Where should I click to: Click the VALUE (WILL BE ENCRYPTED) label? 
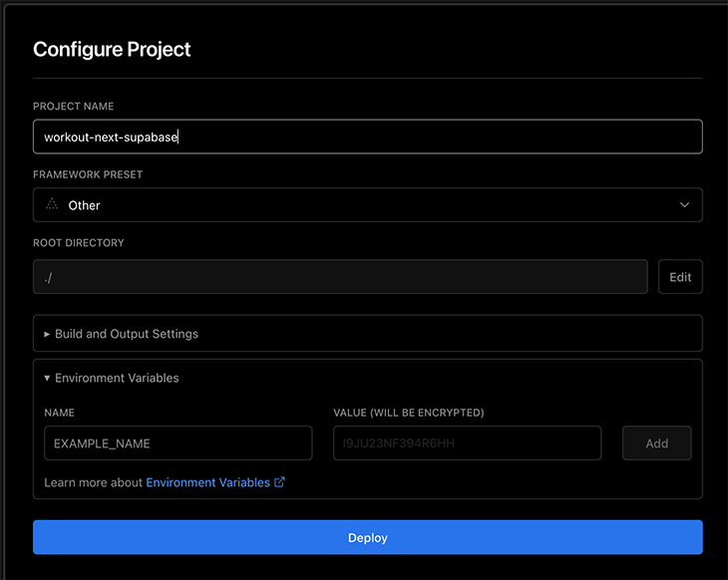point(408,413)
